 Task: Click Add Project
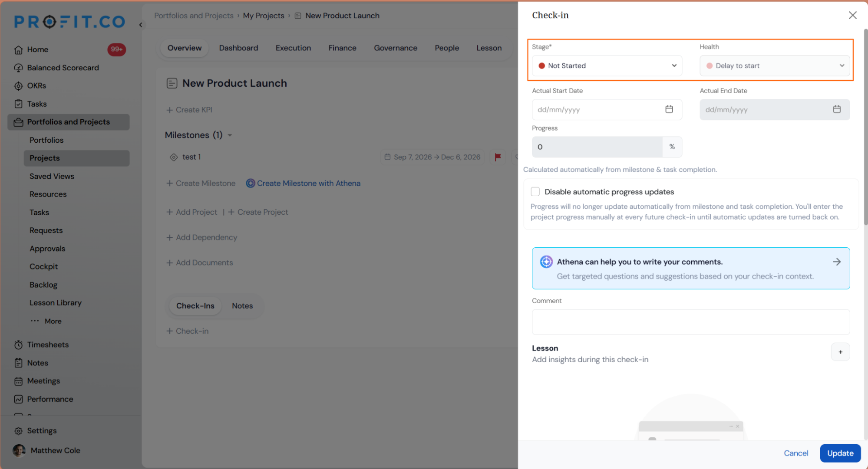(x=192, y=212)
